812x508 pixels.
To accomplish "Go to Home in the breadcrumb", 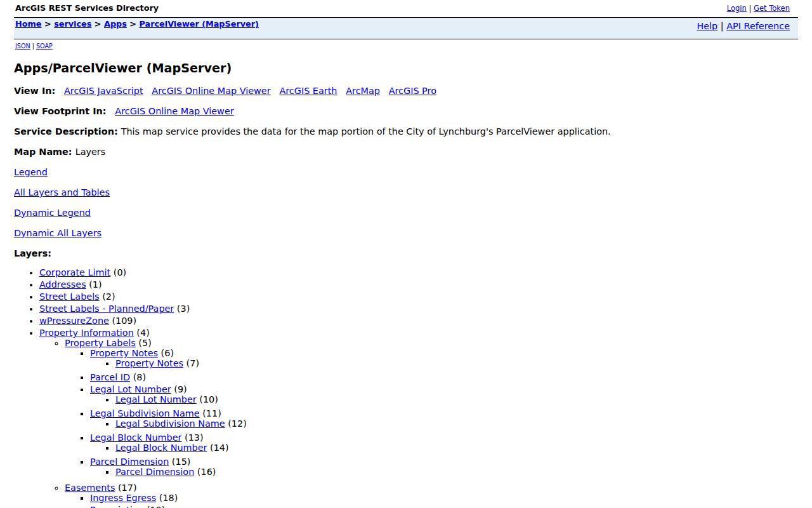I will coord(29,24).
